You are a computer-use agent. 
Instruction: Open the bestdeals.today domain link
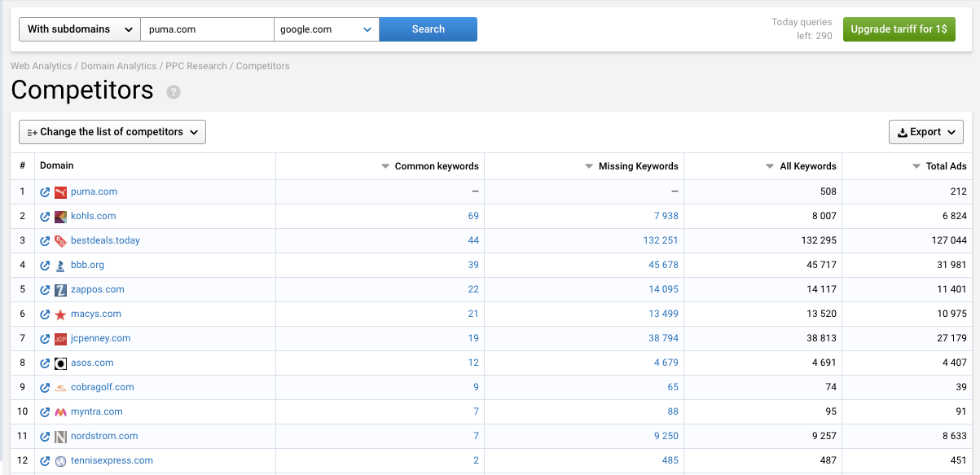pos(105,241)
